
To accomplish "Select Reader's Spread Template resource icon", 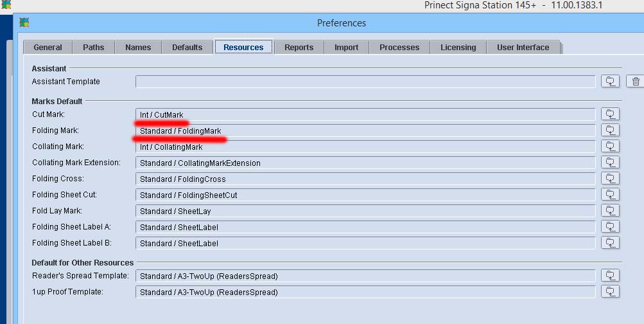I will pyautogui.click(x=610, y=275).
